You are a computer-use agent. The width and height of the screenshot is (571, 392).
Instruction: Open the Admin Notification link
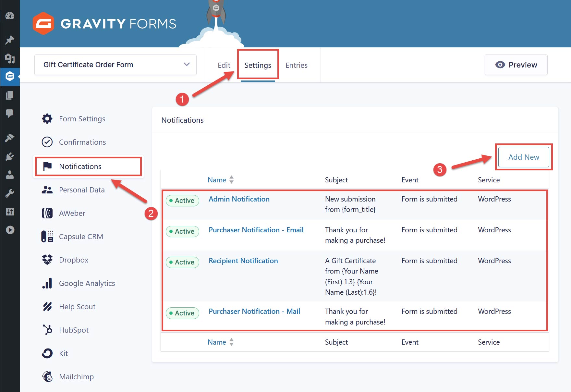[x=239, y=199]
